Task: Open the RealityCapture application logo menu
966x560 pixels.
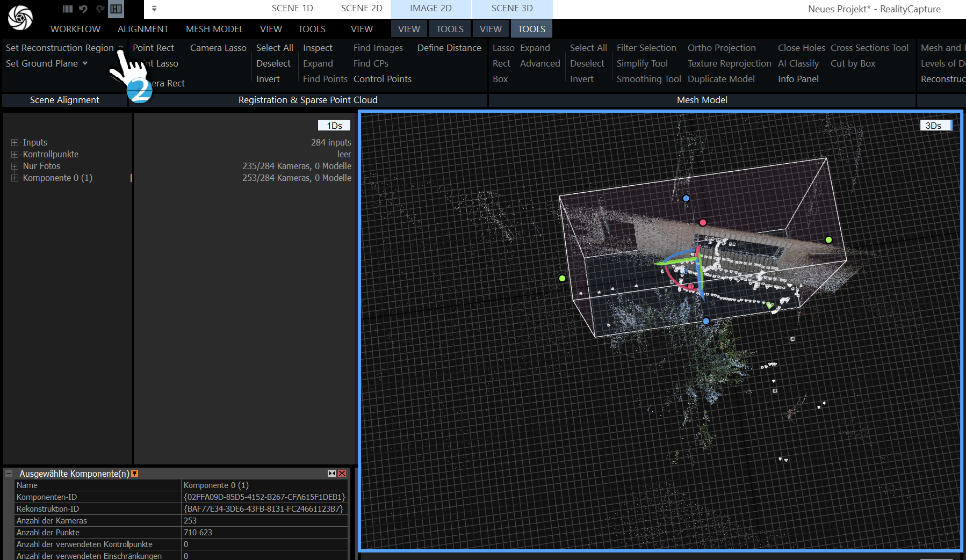Action: (20, 18)
